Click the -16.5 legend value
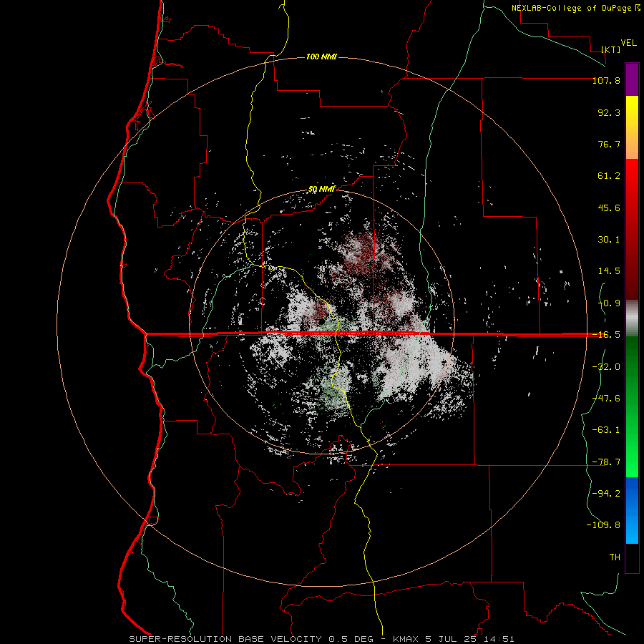Viewport: 644px width, 644px height. pyautogui.click(x=606, y=335)
